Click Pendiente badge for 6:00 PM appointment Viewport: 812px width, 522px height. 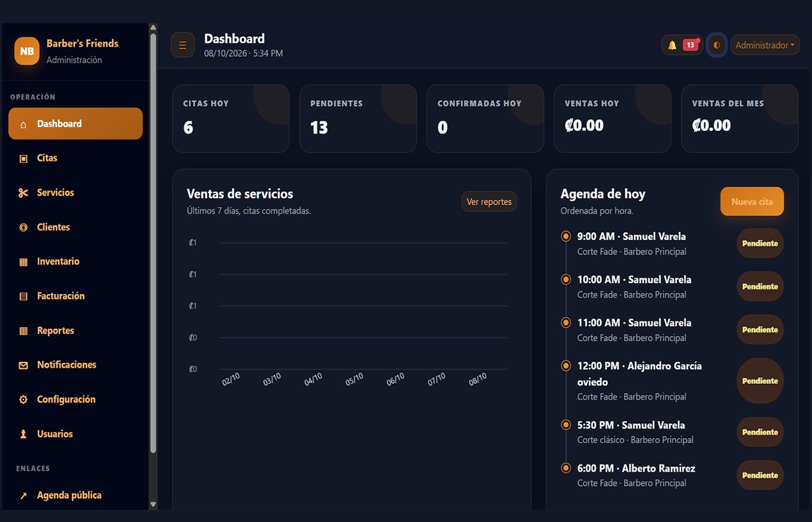(x=760, y=475)
